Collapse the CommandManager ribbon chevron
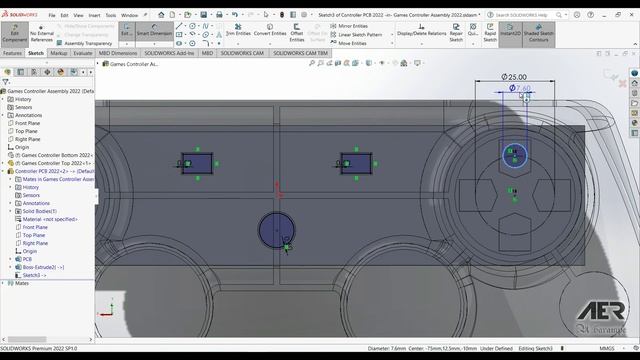The height and width of the screenshot is (360, 640). [635, 44]
